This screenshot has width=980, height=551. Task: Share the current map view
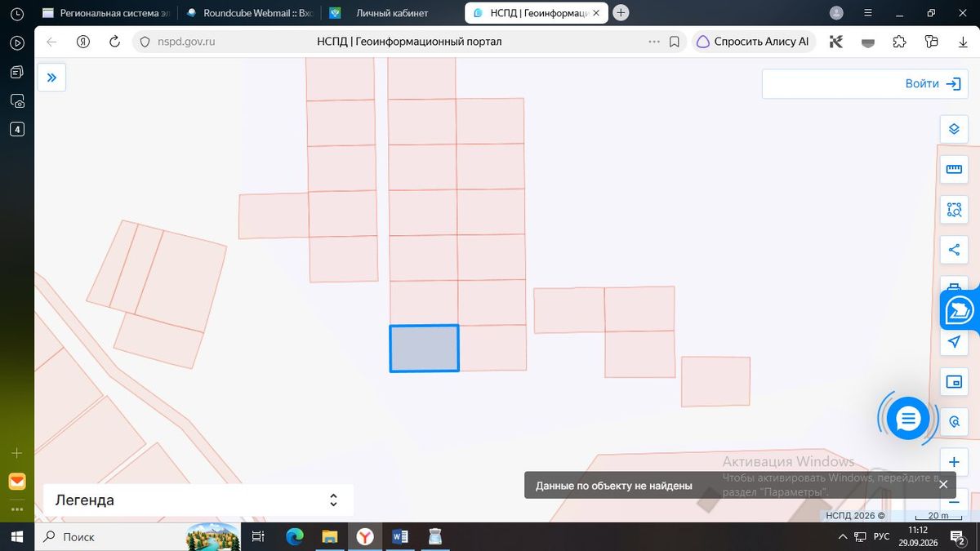tap(954, 250)
